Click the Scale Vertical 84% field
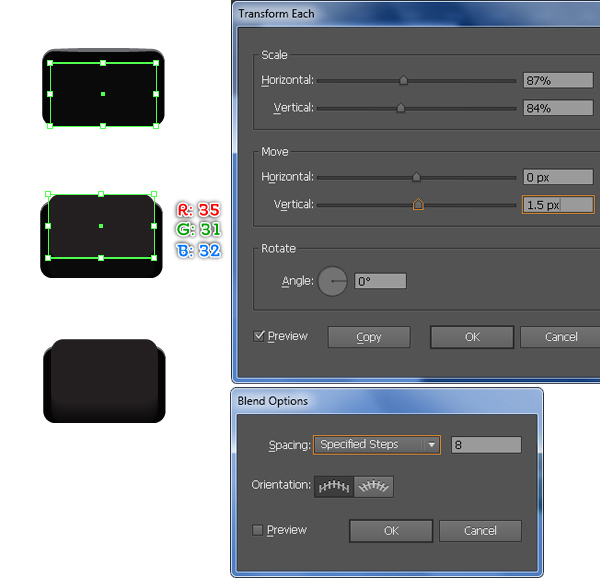600x580 pixels. click(558, 108)
